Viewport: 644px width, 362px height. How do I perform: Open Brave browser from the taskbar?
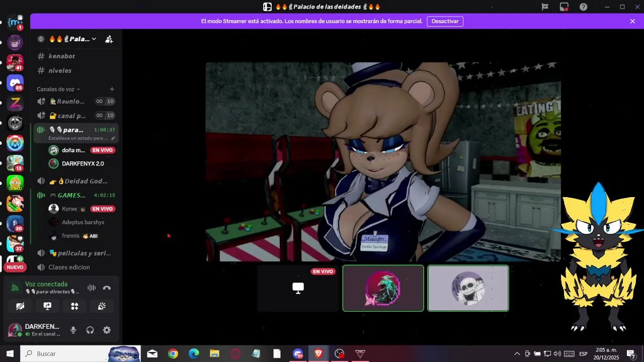[318, 354]
